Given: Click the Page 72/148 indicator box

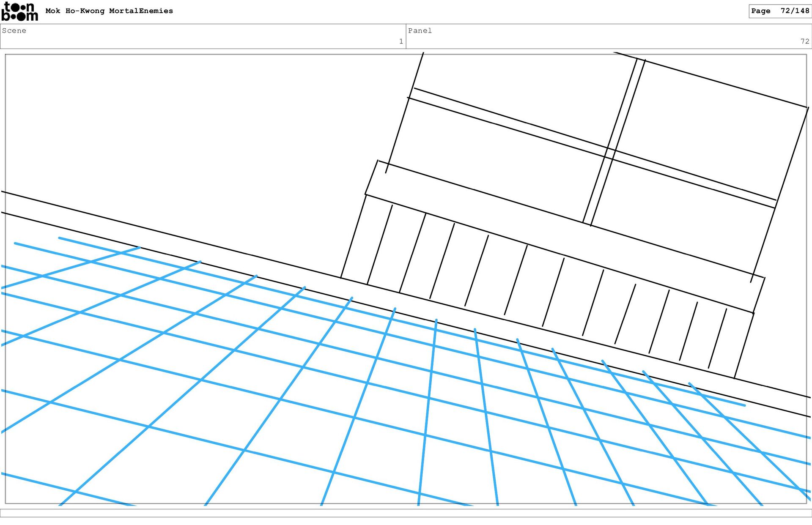Looking at the screenshot, I should click(780, 11).
